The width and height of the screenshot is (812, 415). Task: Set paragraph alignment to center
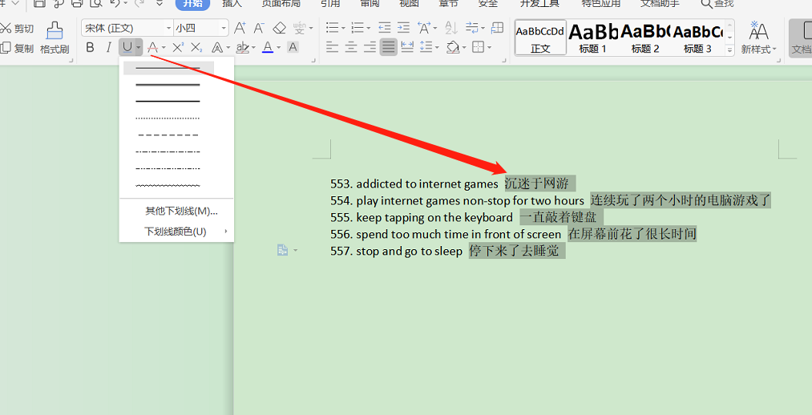click(351, 48)
